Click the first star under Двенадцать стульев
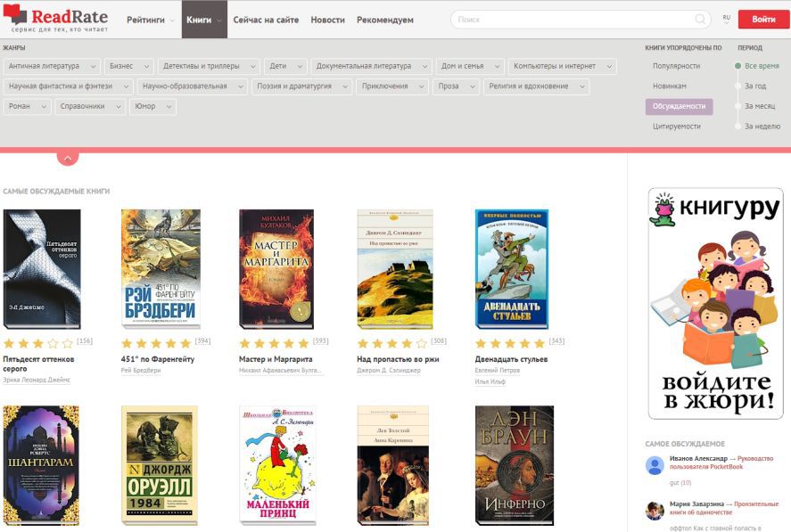 click(482, 343)
